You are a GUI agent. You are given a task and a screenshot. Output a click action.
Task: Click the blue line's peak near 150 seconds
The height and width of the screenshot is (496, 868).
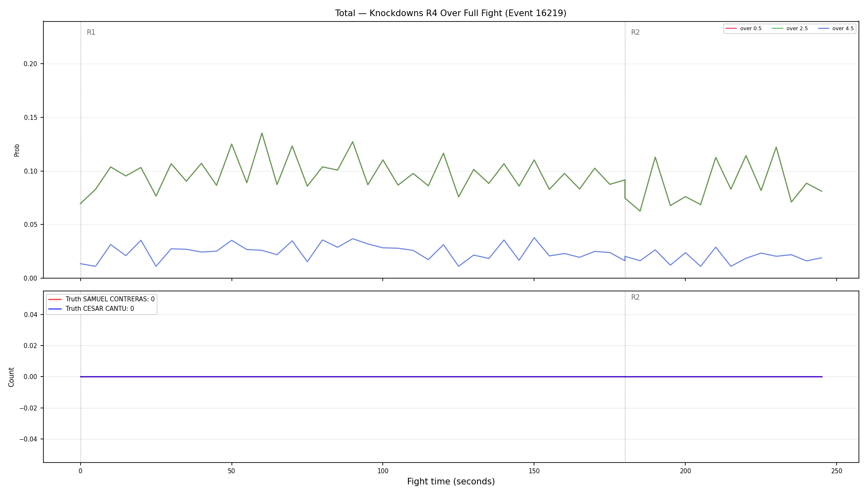tap(534, 238)
